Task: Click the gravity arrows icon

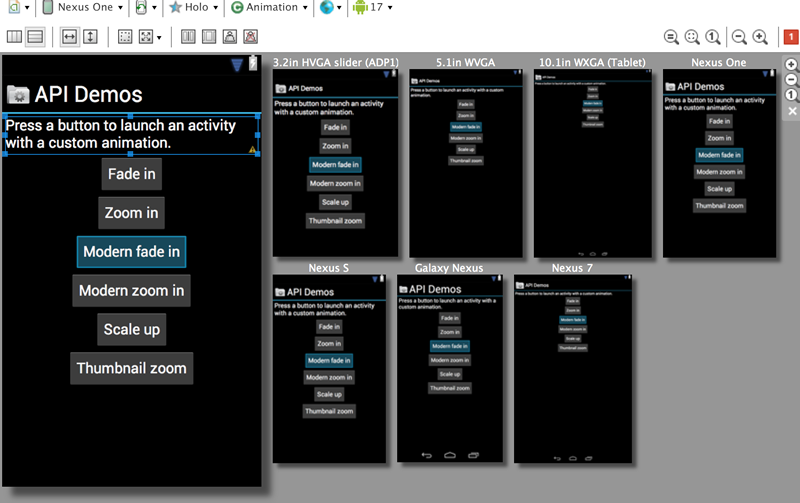Action: [146, 37]
